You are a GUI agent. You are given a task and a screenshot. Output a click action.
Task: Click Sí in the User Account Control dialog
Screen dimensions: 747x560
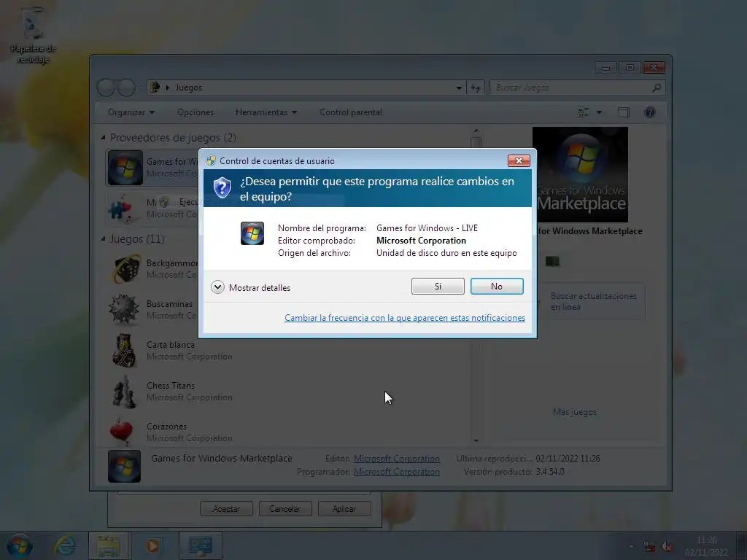pos(438,286)
